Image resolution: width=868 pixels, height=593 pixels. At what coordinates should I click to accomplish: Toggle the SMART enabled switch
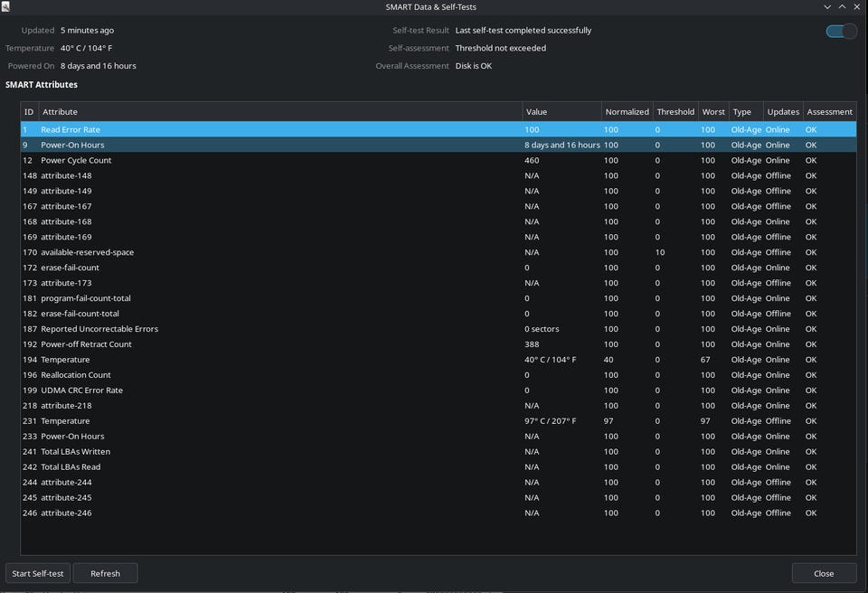click(842, 32)
